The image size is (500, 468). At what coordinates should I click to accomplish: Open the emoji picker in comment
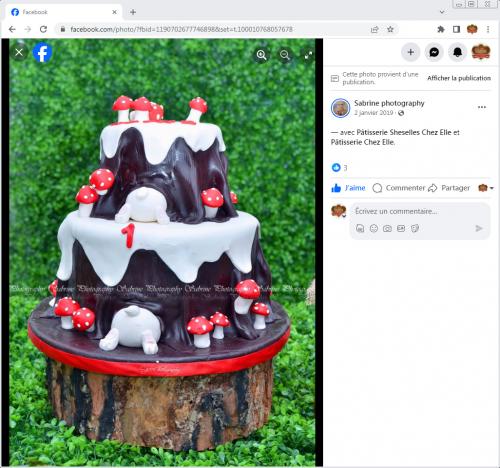(374, 228)
